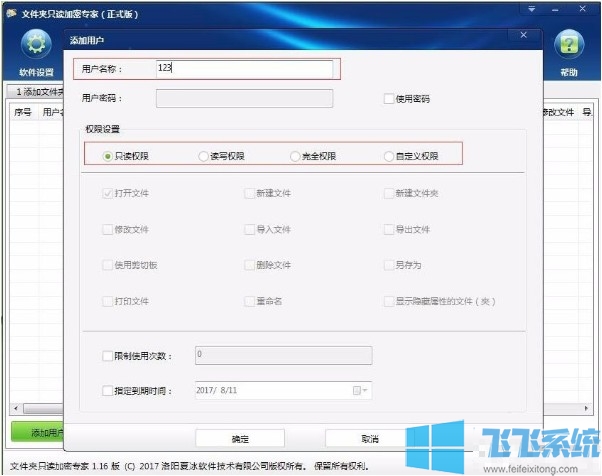Click the 修改文件 column header
The height and width of the screenshot is (476, 602).
[558, 112]
